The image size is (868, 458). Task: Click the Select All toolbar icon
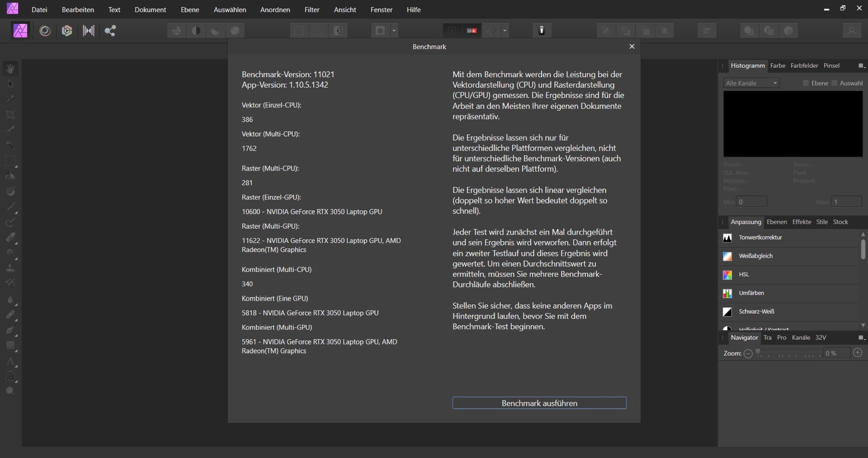tap(299, 31)
